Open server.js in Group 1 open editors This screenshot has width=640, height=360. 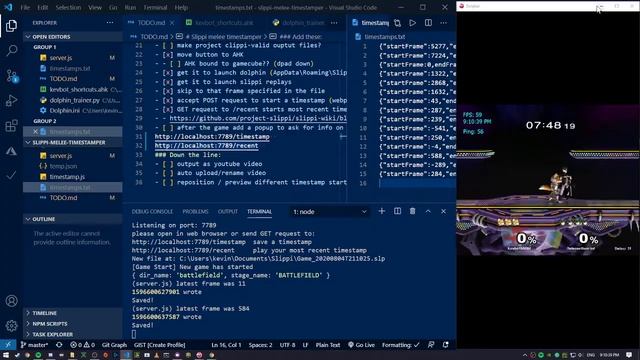click(73, 58)
